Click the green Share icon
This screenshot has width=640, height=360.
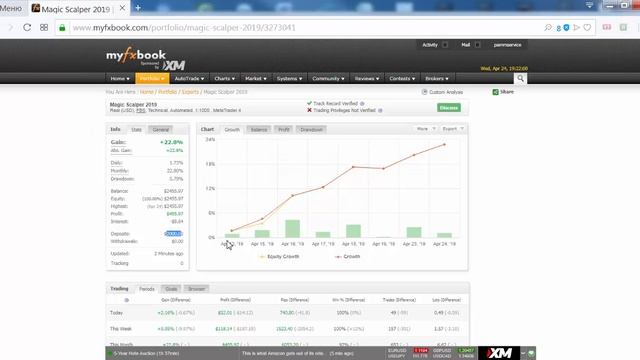(x=496, y=92)
